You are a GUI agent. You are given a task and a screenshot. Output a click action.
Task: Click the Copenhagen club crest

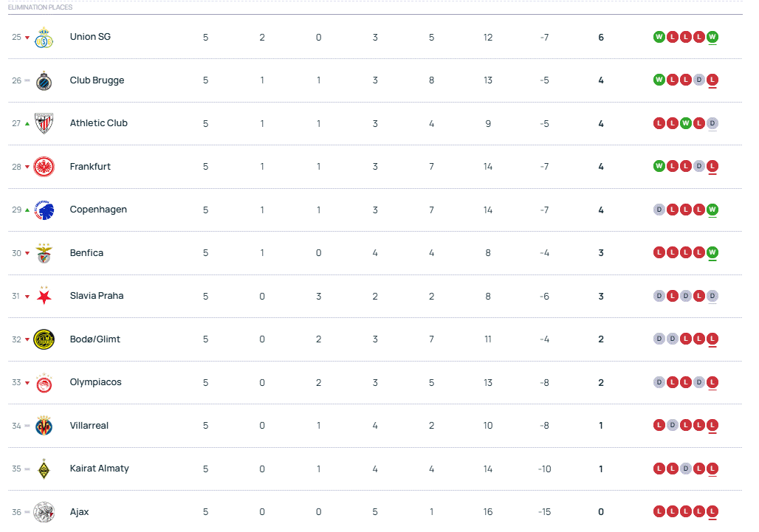pyautogui.click(x=44, y=210)
